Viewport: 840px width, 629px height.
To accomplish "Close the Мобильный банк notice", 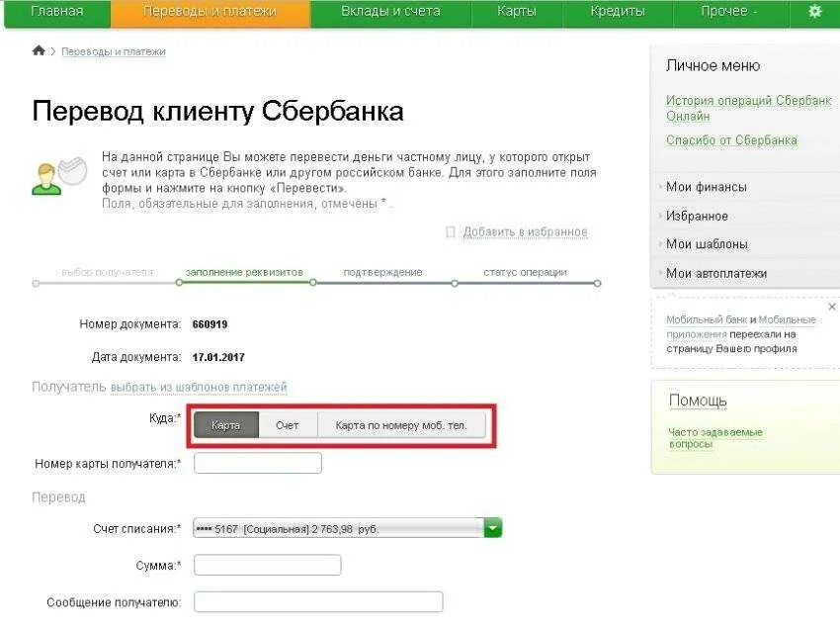I will pyautogui.click(x=832, y=307).
